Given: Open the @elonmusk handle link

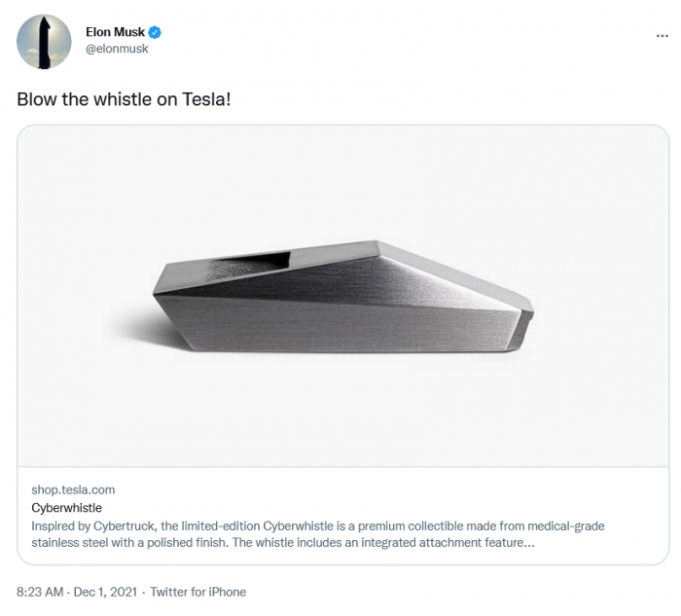Looking at the screenshot, I should click(x=117, y=49).
